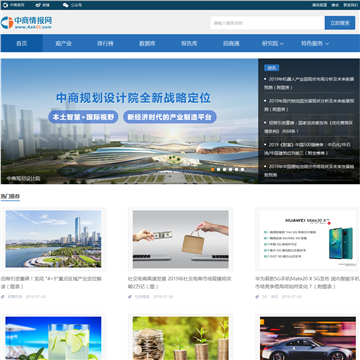
Task: Click the 中商情报网 AskCI.com logo
Action: 26,22
